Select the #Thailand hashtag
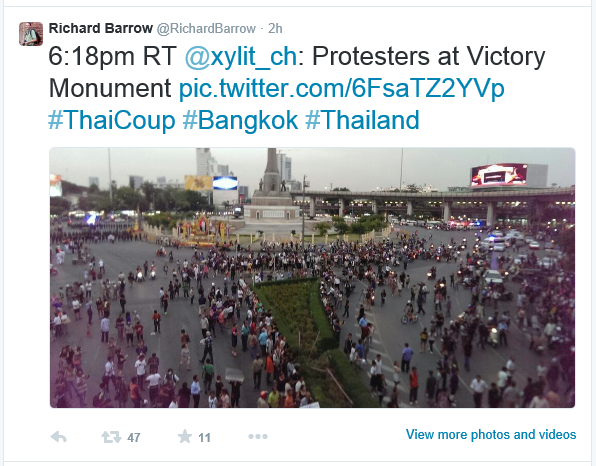The height and width of the screenshot is (466, 596). click(x=362, y=120)
